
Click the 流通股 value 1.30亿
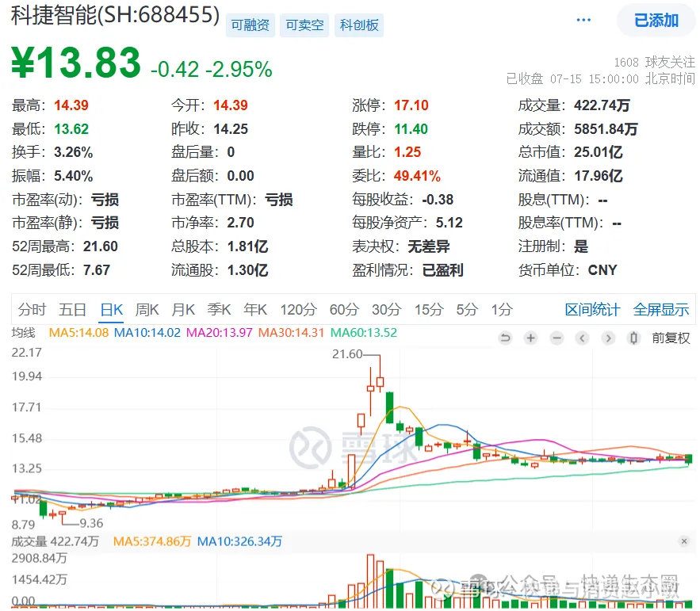tap(248, 270)
